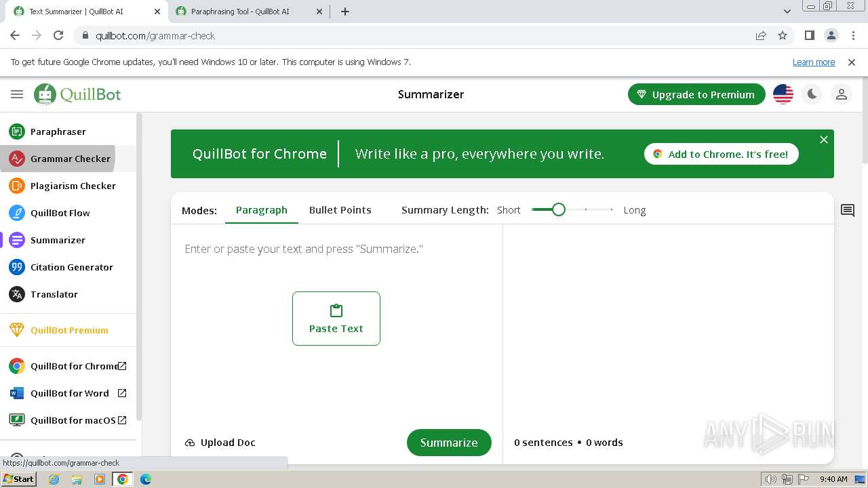Reload the page

58,35
